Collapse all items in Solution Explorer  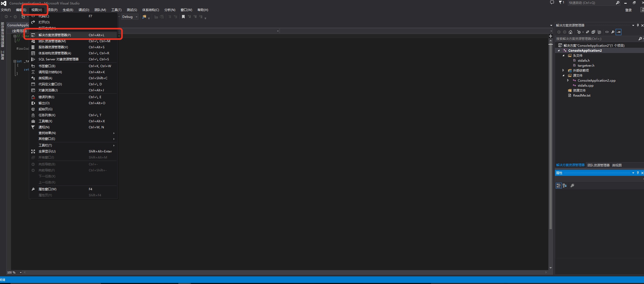point(593,32)
